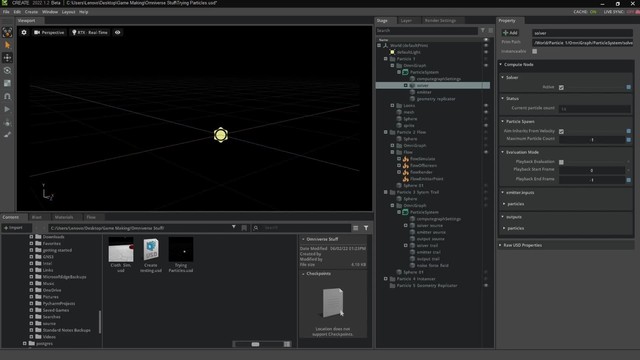Open the Stage filter funnel icon
This screenshot has width=640, height=360.
(x=483, y=31)
